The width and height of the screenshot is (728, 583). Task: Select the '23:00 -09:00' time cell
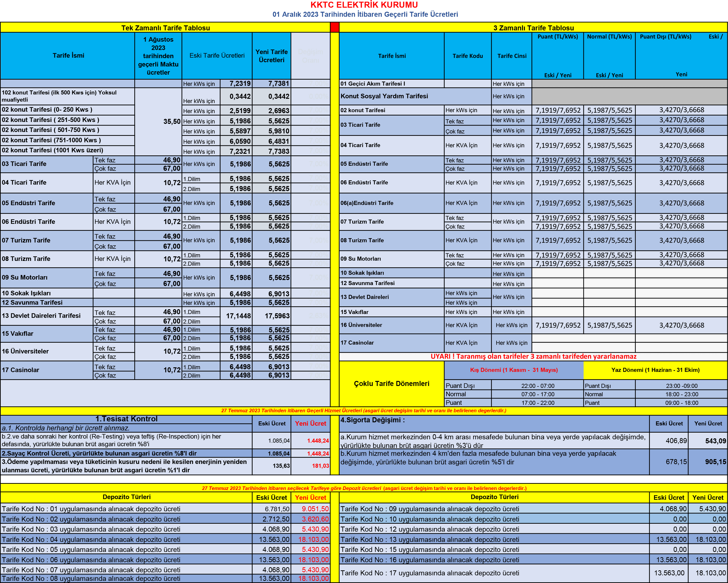click(x=681, y=386)
